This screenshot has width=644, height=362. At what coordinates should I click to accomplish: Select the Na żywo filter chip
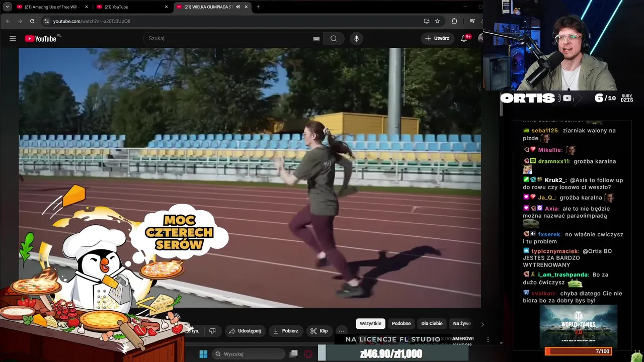462,324
